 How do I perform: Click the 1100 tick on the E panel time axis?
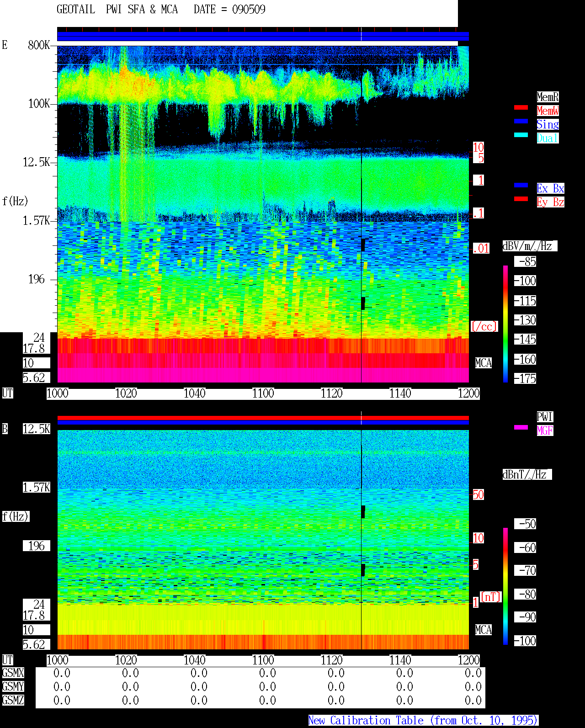(263, 393)
